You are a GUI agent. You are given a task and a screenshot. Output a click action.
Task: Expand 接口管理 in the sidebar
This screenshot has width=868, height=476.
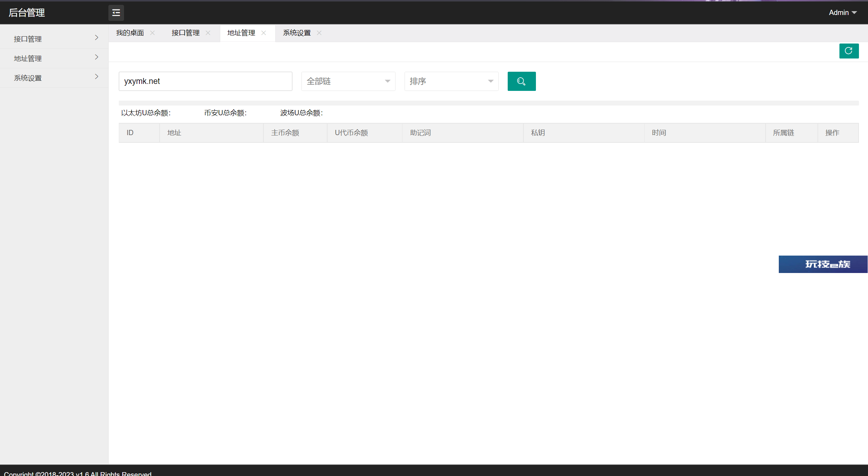[x=54, y=39]
